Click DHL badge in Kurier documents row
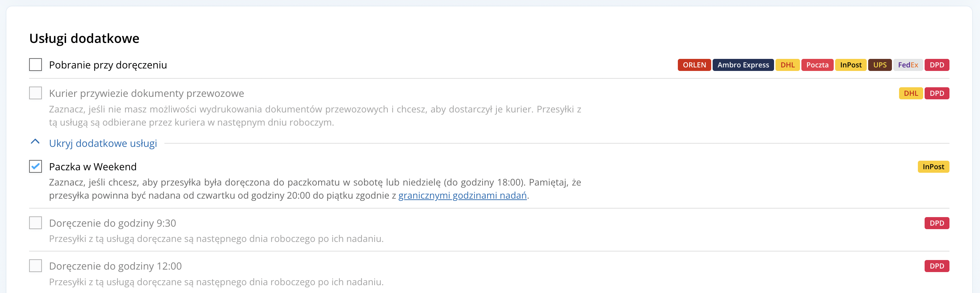980x293 pixels. point(911,94)
